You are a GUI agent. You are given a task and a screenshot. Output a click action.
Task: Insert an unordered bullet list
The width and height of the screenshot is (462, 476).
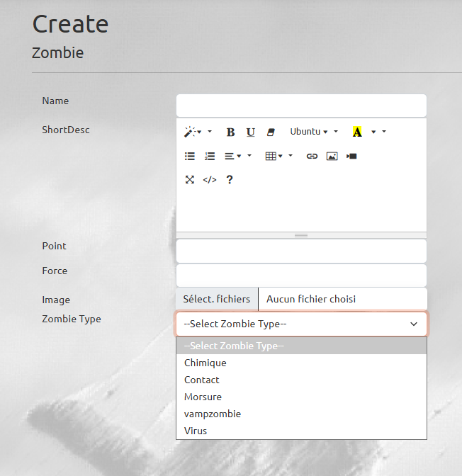pos(190,156)
